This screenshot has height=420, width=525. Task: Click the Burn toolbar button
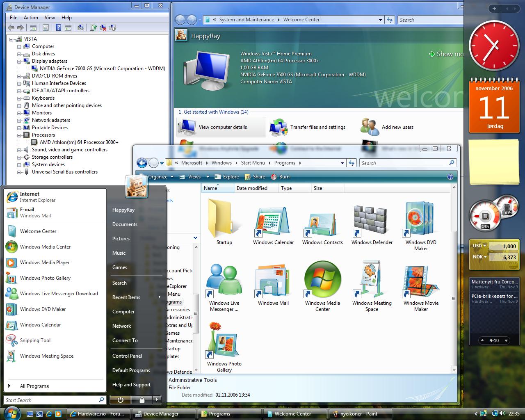coord(280,177)
